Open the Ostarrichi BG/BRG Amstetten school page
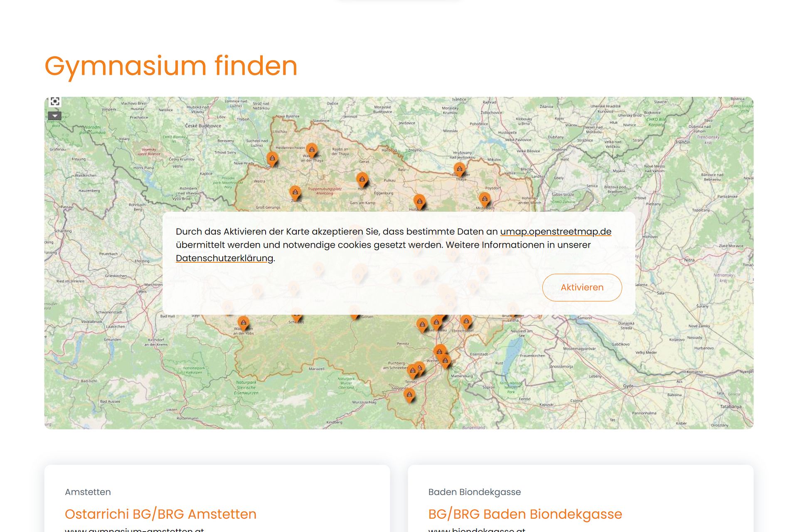 (161, 514)
